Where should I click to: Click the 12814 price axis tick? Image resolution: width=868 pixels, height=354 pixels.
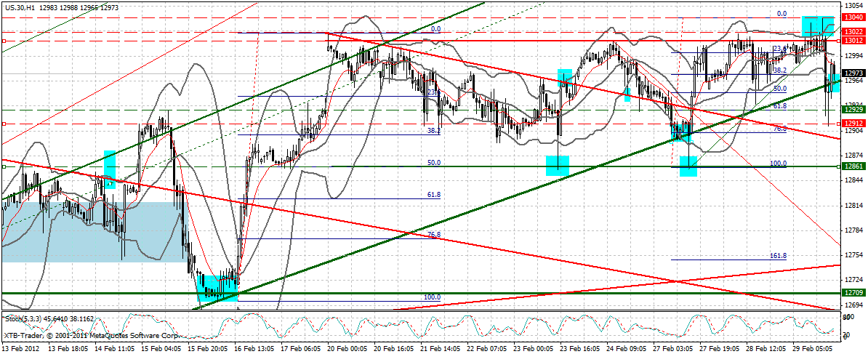tap(855, 205)
